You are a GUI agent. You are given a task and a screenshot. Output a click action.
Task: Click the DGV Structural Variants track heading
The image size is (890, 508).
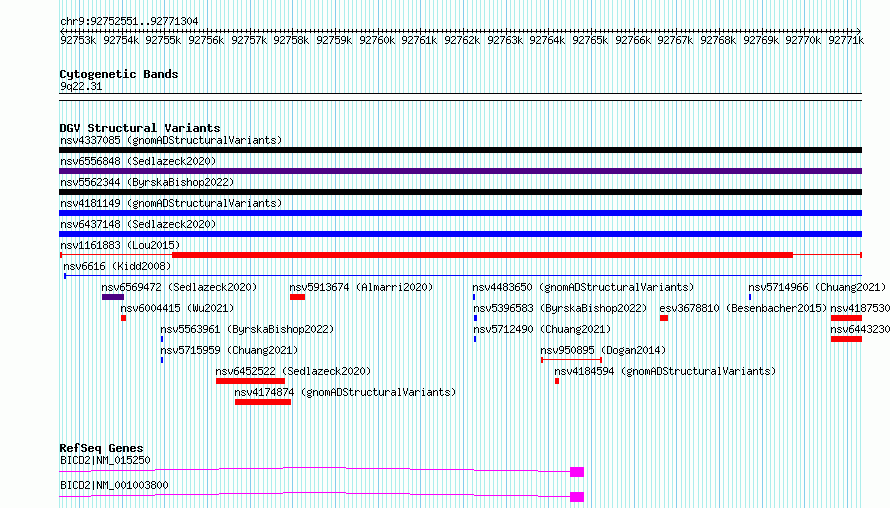(140, 128)
